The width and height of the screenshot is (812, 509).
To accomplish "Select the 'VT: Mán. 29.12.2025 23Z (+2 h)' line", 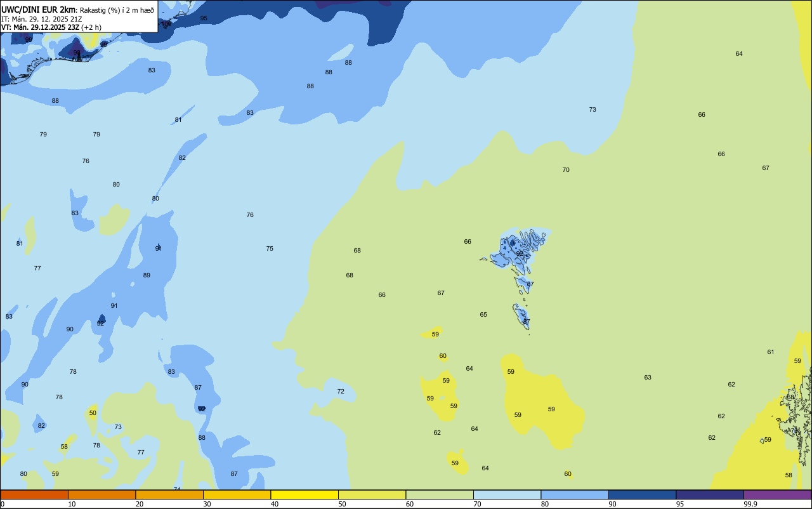I will coord(51,27).
